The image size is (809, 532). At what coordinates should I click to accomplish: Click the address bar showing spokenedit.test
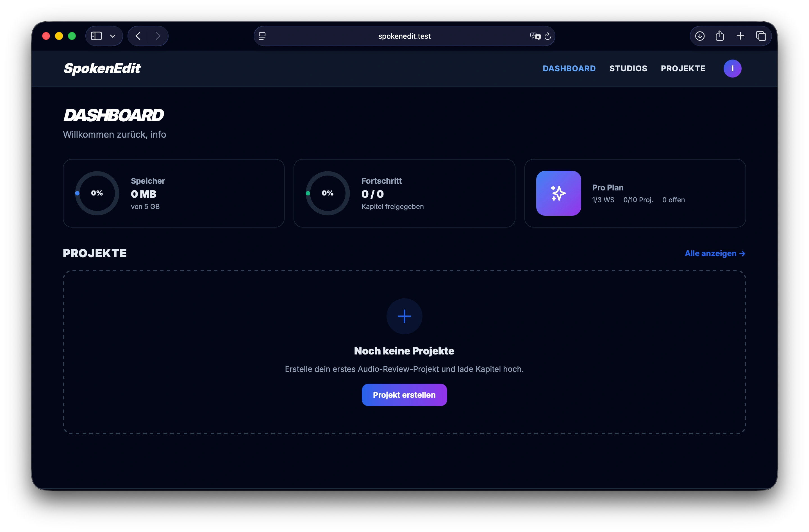click(x=404, y=36)
